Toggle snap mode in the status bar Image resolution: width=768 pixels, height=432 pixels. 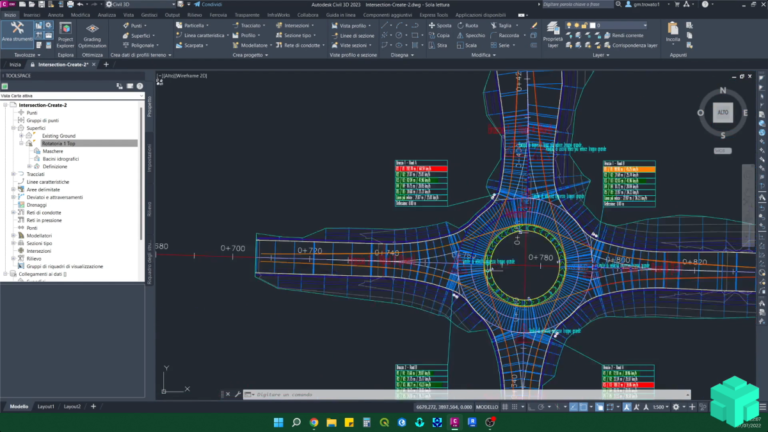[515, 407]
